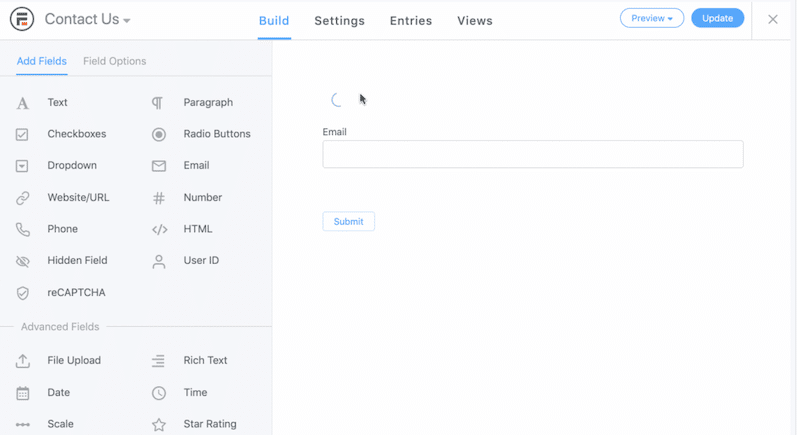Select the File Upload icon
The width and height of the screenshot is (800, 435).
(23, 361)
